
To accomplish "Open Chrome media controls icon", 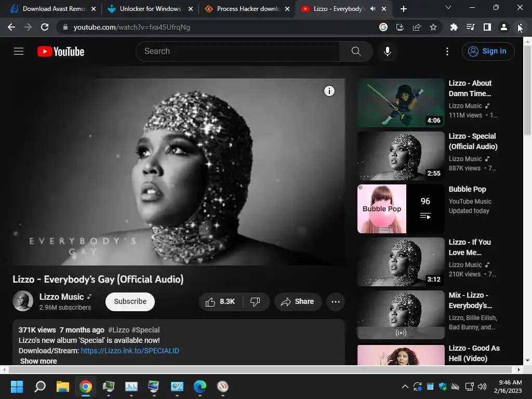I will click(x=470, y=27).
